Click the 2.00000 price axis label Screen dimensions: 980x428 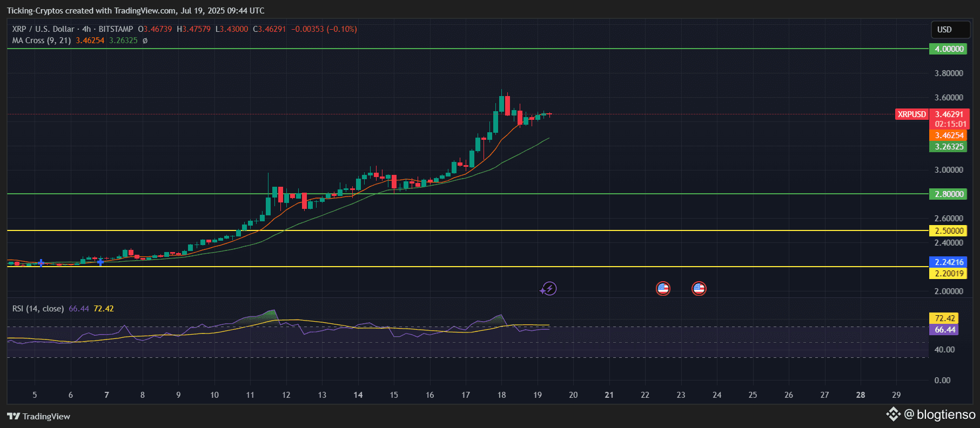pyautogui.click(x=949, y=291)
